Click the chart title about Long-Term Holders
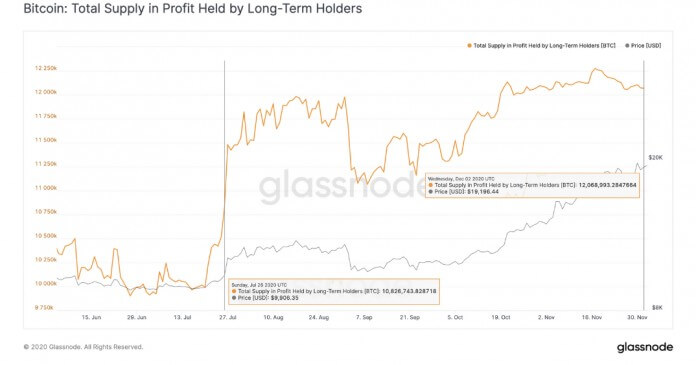696x365 pixels. [x=193, y=8]
